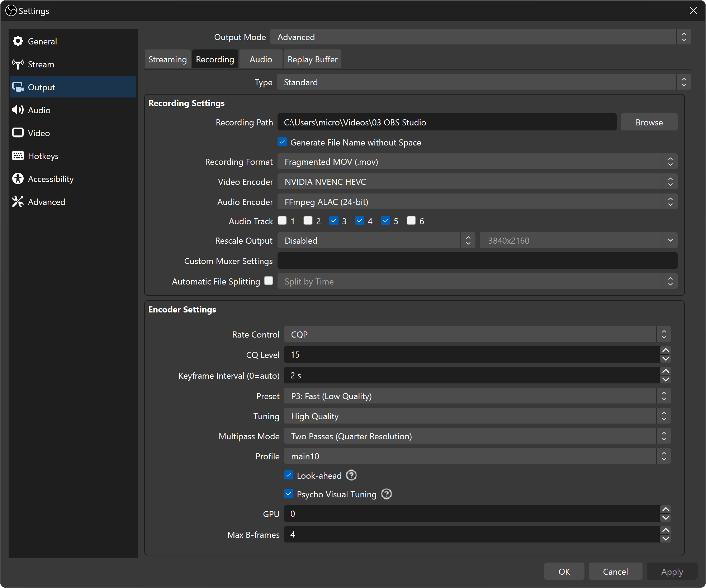
Task: Enable Audio Track 1 checkbox
Action: [x=283, y=220]
